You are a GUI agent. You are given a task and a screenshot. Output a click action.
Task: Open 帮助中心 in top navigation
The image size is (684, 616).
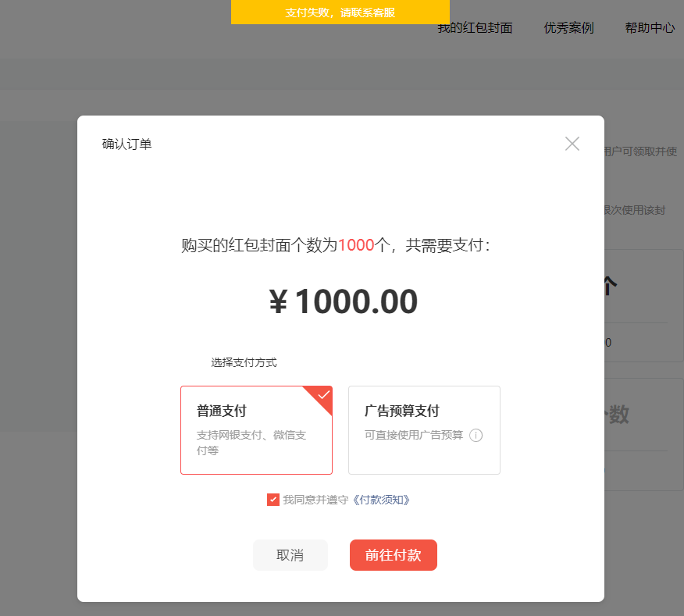(650, 28)
